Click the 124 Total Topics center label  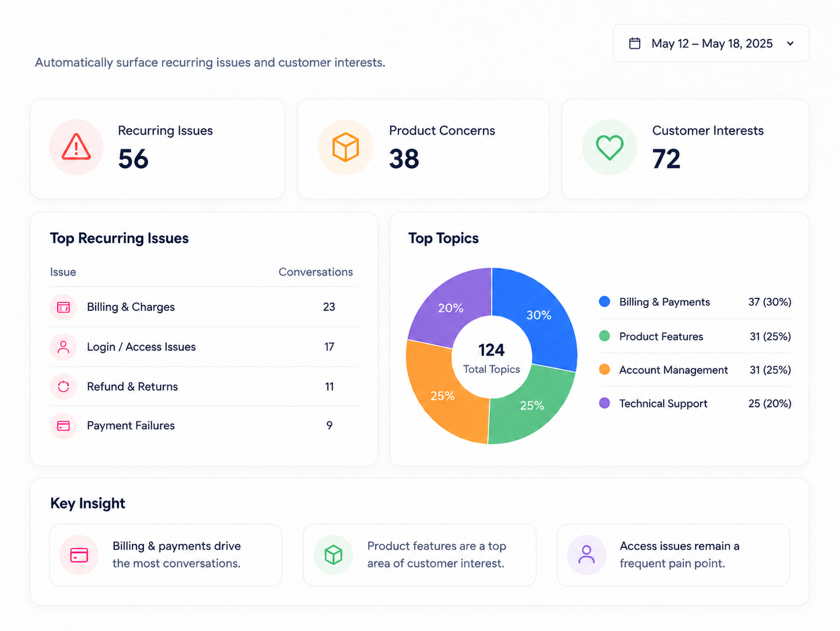492,358
